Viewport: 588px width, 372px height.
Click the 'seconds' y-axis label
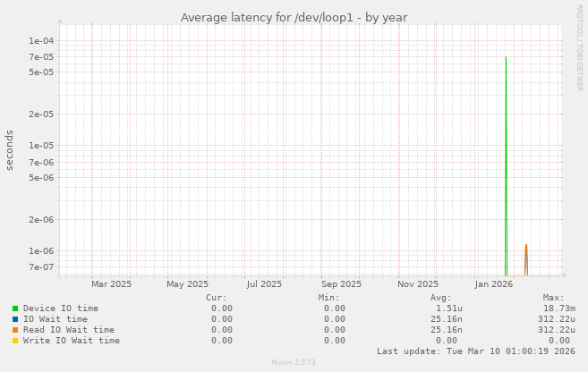9,150
